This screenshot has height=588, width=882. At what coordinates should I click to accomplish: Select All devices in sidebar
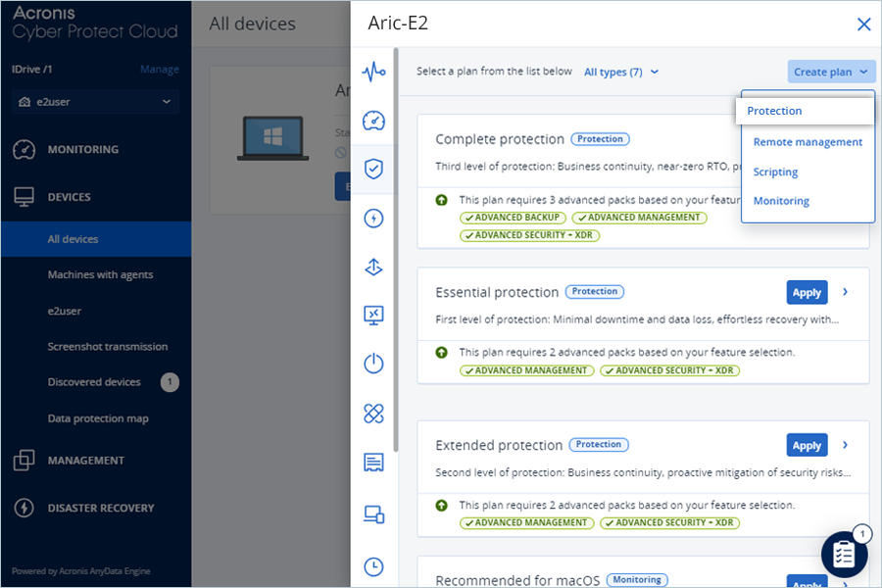(96, 239)
